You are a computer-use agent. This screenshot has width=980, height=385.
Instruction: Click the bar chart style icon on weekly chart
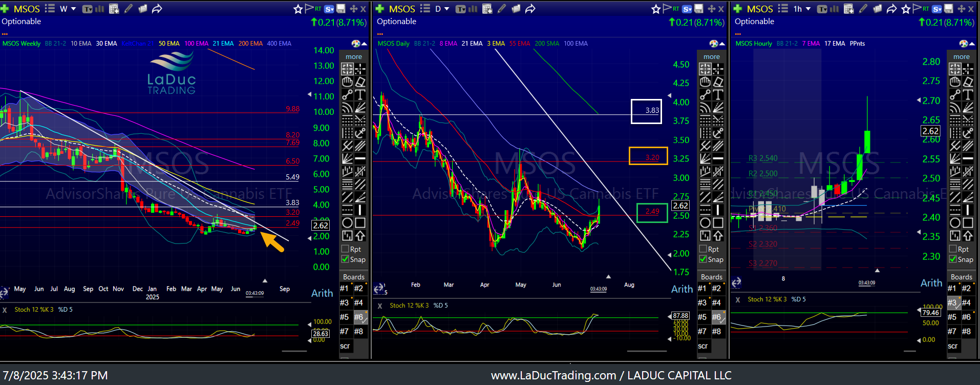click(x=100, y=9)
